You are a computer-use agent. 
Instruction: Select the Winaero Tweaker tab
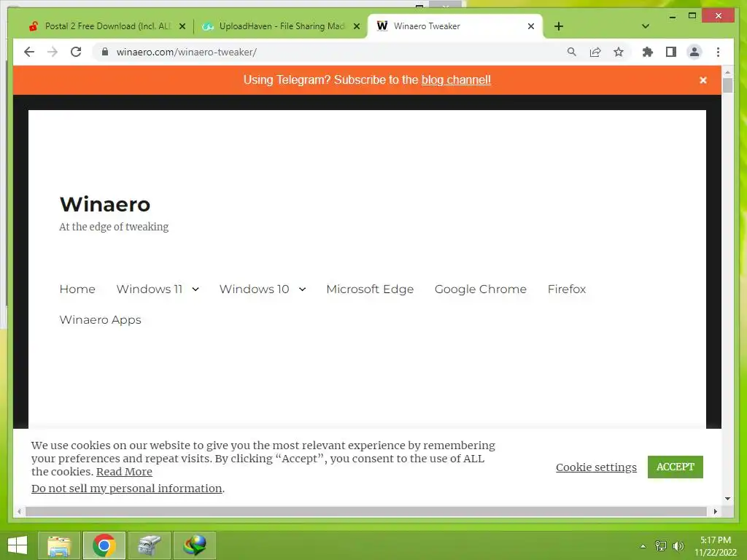click(x=455, y=26)
